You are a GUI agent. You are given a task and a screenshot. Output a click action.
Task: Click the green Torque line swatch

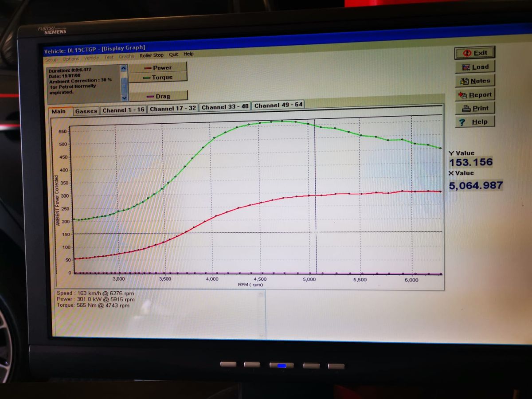coord(147,78)
